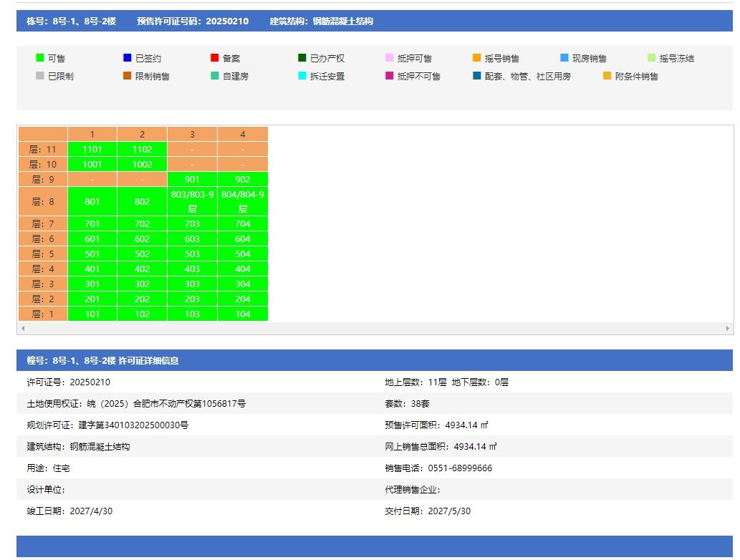The image size is (740, 560).
Task: Click the sales phone 0551-68999666
Action: pyautogui.click(x=460, y=468)
